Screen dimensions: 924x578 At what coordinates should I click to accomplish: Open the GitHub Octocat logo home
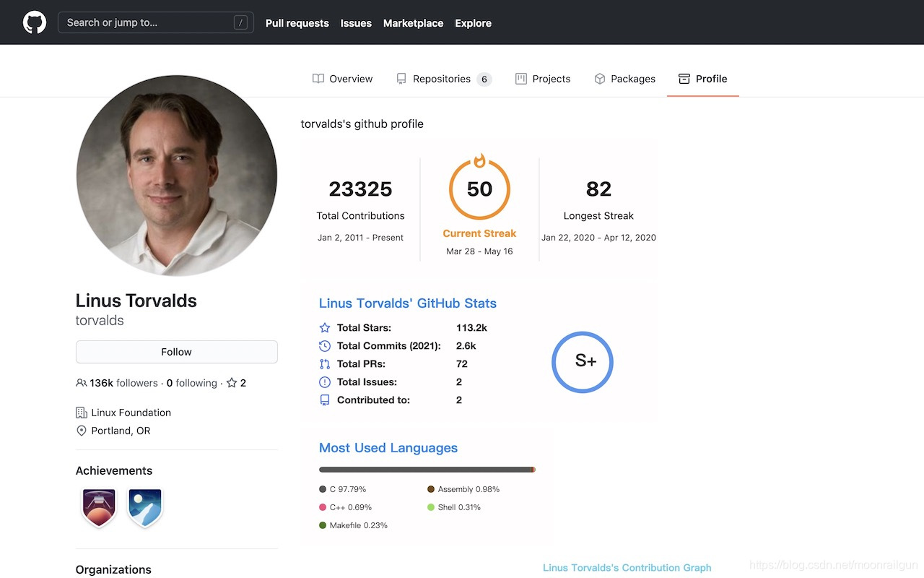coord(35,22)
